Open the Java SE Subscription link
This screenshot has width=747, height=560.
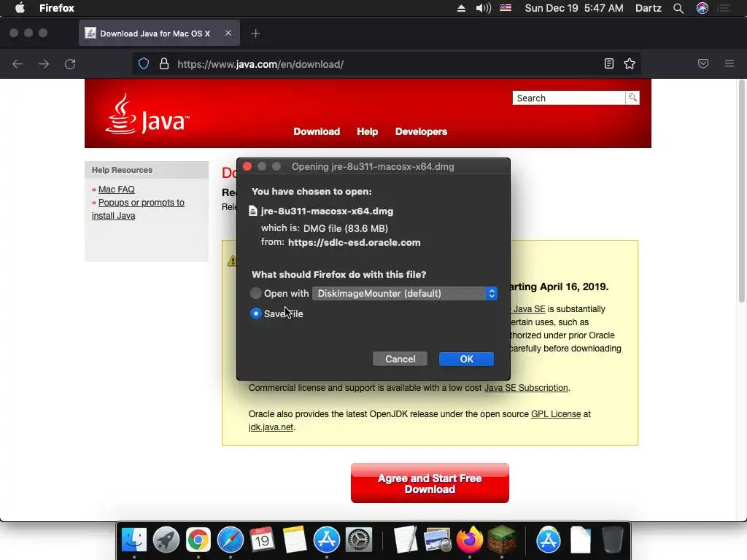point(526,388)
